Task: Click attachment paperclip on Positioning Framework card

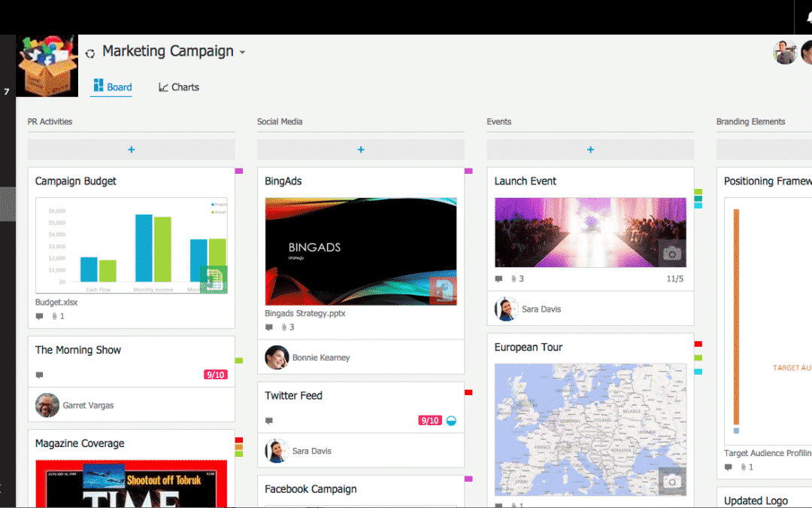Action: [743, 467]
